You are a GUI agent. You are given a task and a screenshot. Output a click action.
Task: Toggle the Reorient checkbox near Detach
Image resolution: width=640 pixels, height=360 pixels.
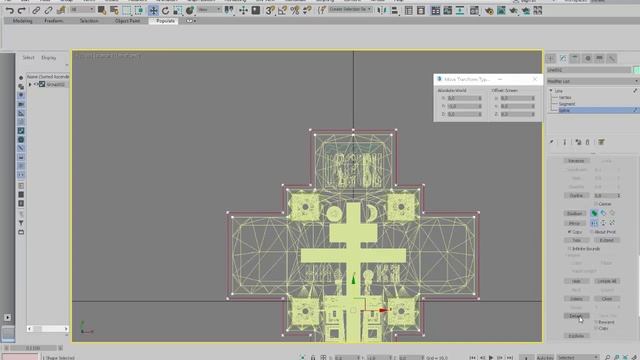pyautogui.click(x=596, y=322)
